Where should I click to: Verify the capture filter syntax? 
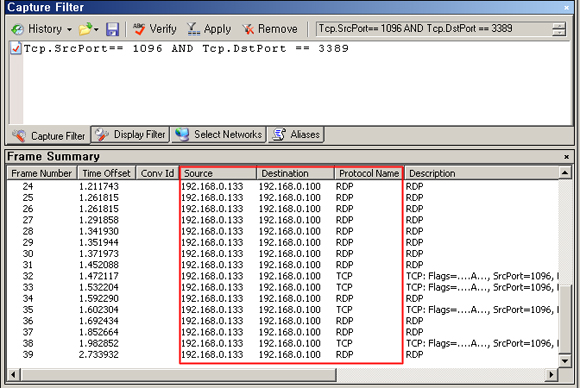pos(155,29)
